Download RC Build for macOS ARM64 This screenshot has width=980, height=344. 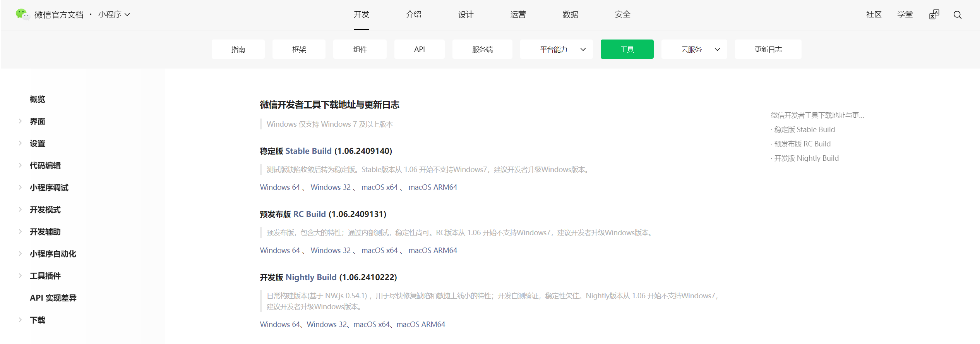(433, 250)
